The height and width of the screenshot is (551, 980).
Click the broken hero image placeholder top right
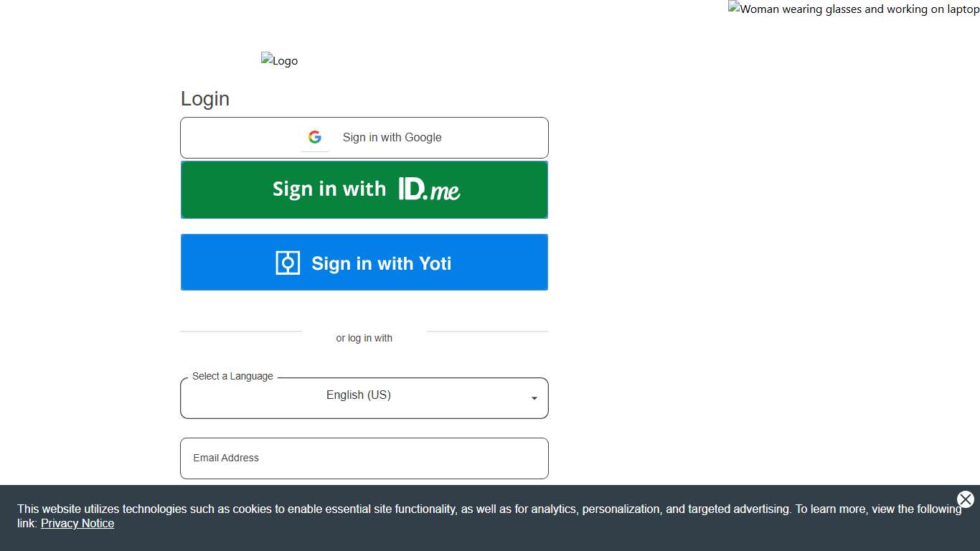point(853,9)
